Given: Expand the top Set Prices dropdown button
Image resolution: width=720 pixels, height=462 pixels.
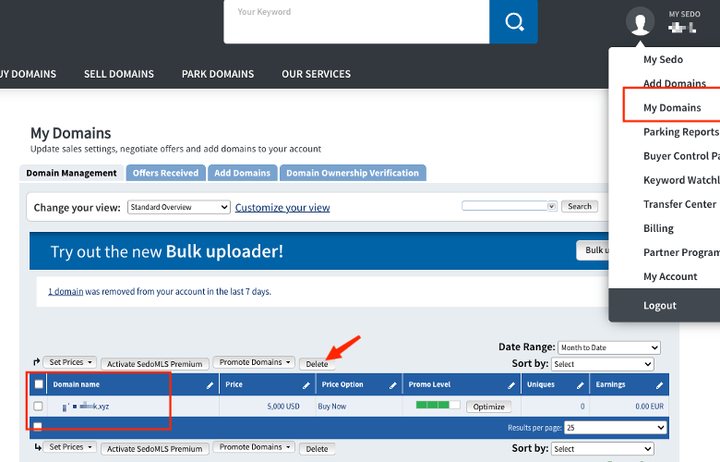Looking at the screenshot, I should click(70, 362).
